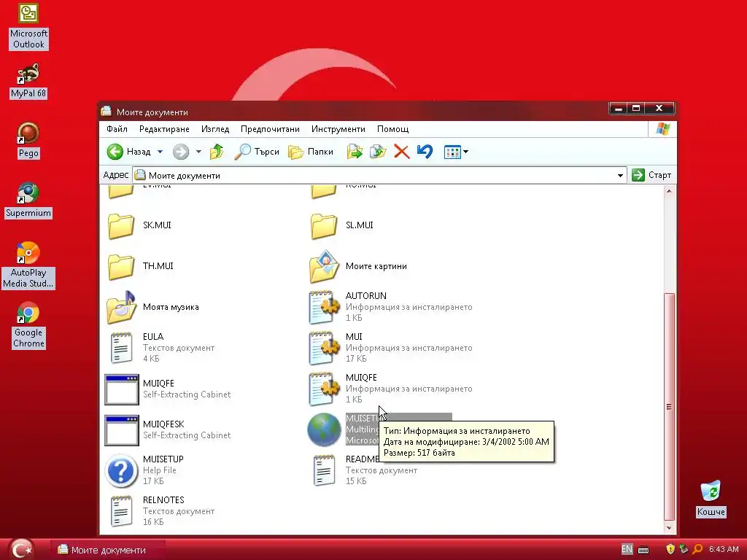Click the 6:43 AM clock
This screenshot has height=560, width=747.
[724, 550]
